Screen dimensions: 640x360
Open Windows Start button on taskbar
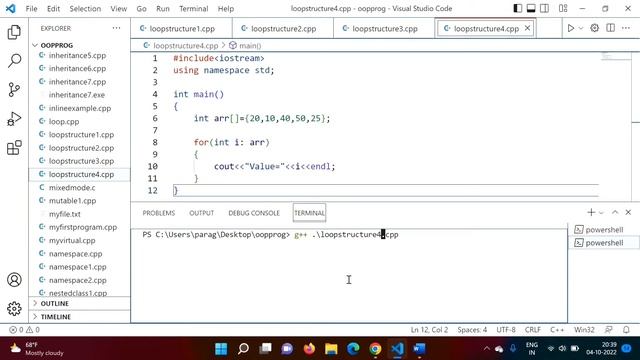221,349
